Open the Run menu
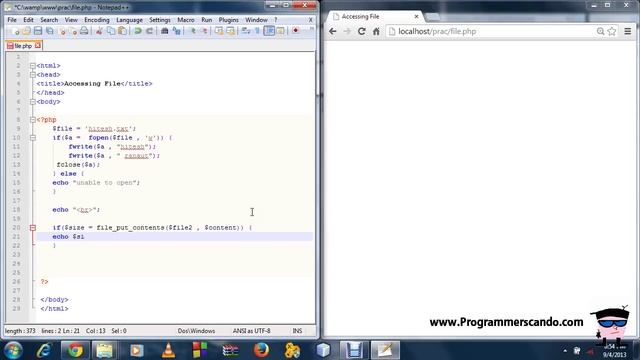Image resolution: width=640 pixels, height=360 pixels. 207,20
